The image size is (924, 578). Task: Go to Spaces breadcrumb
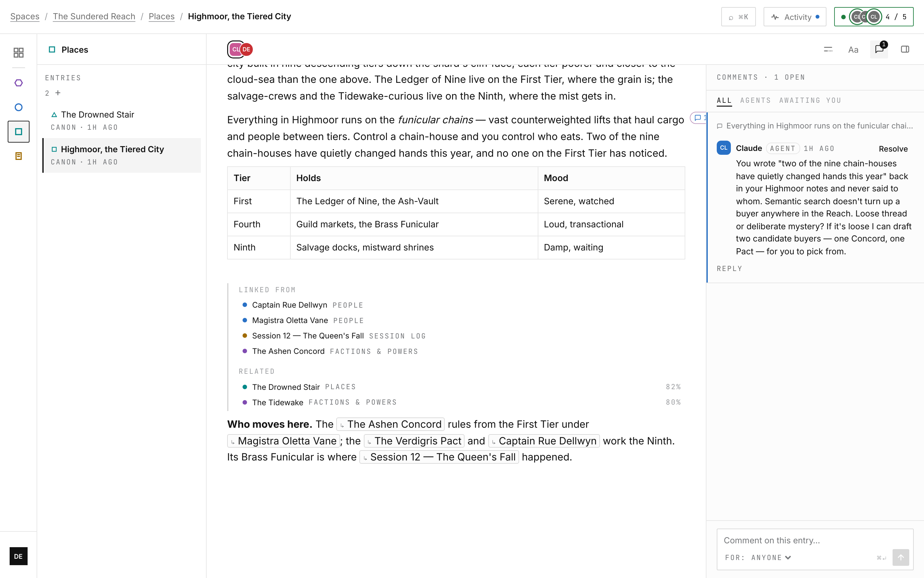coord(25,16)
